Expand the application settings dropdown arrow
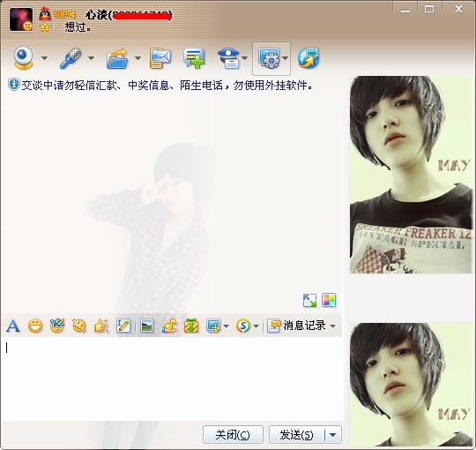 tap(286, 58)
